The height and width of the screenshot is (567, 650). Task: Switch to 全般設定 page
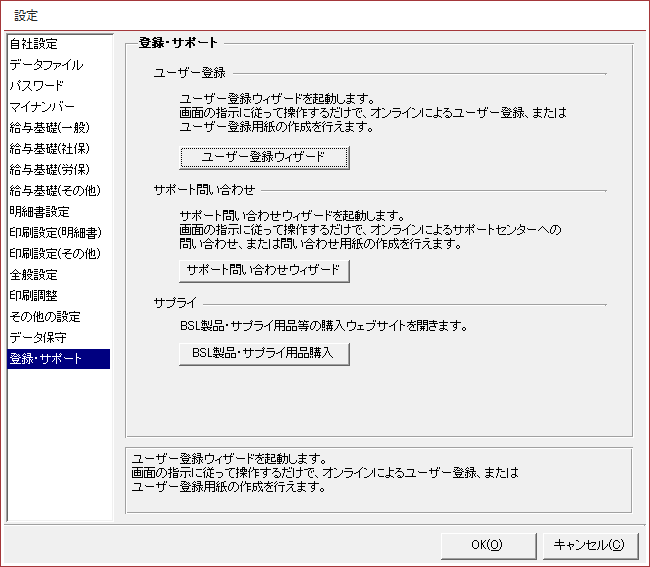coord(34,275)
